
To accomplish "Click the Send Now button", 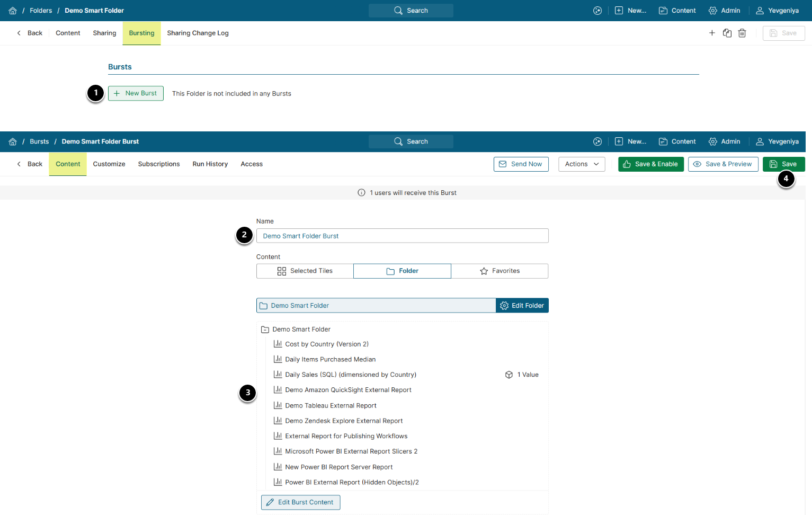I will pos(521,164).
